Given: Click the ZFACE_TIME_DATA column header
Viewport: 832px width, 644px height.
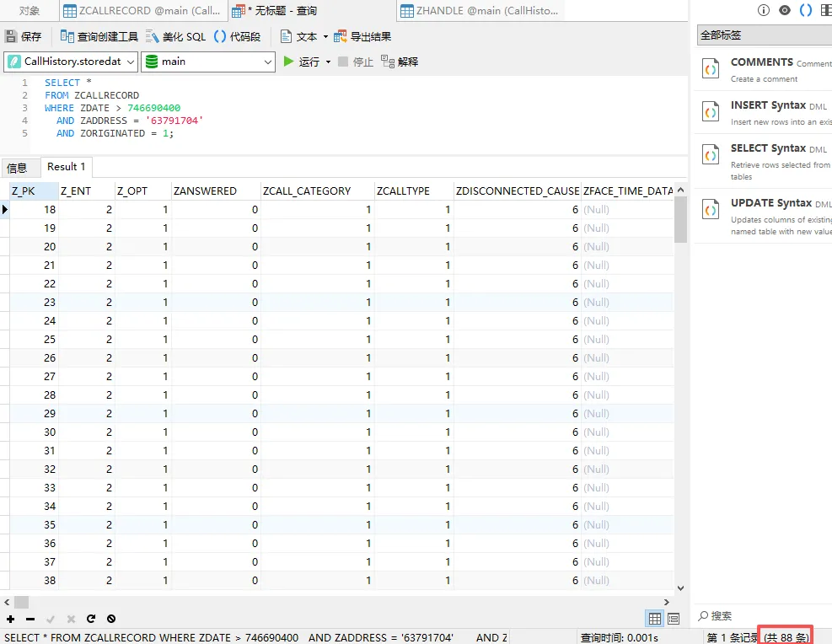Looking at the screenshot, I should coord(628,191).
